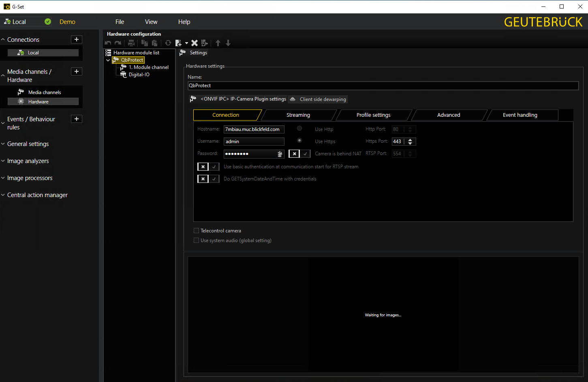The image size is (588, 382).
Task: Open dropdown arrow next to add module icon
Action: click(x=186, y=43)
